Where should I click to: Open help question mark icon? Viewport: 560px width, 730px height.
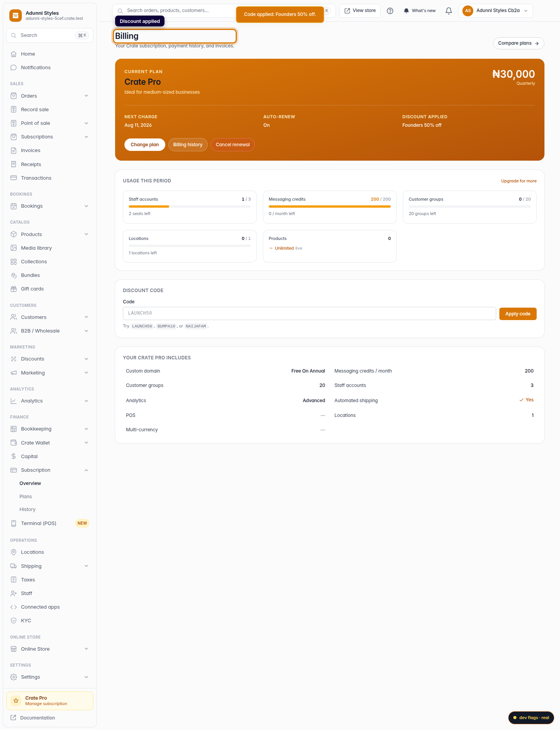pos(390,11)
